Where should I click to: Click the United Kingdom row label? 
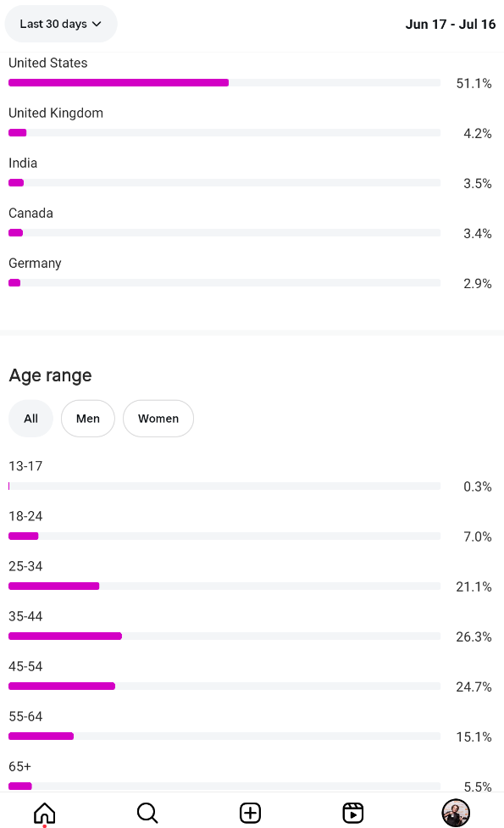click(56, 113)
